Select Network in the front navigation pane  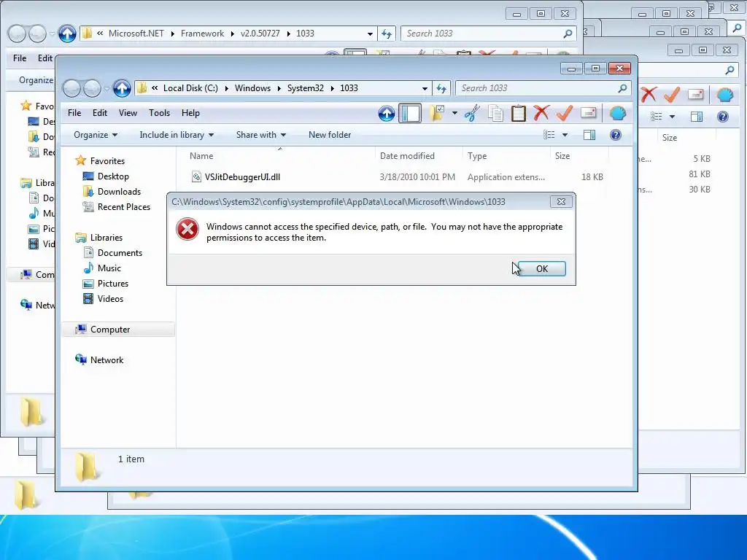[107, 360]
